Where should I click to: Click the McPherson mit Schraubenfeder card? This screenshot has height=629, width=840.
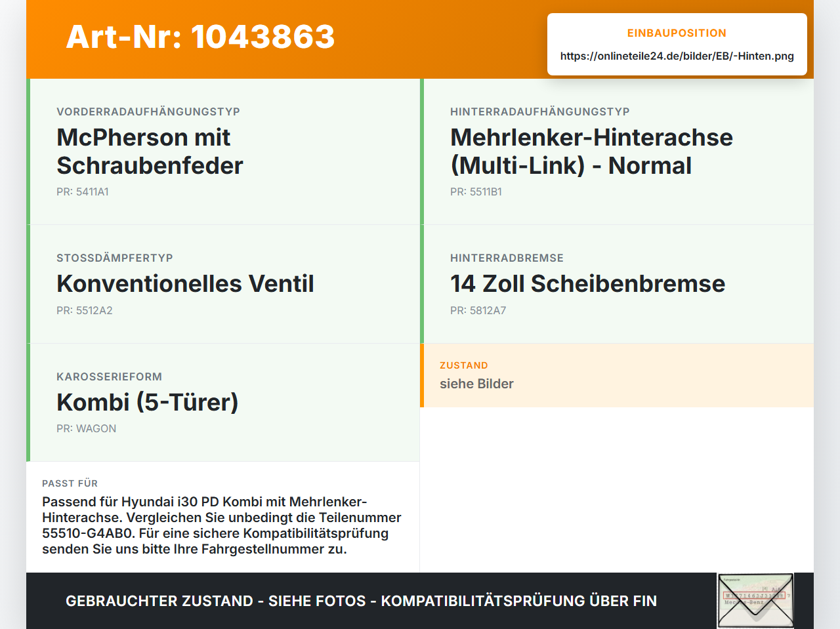coord(223,152)
